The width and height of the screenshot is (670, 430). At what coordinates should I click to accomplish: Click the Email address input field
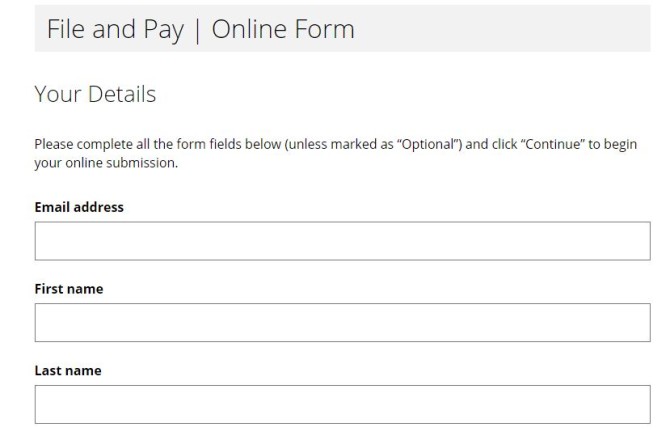pos(342,241)
